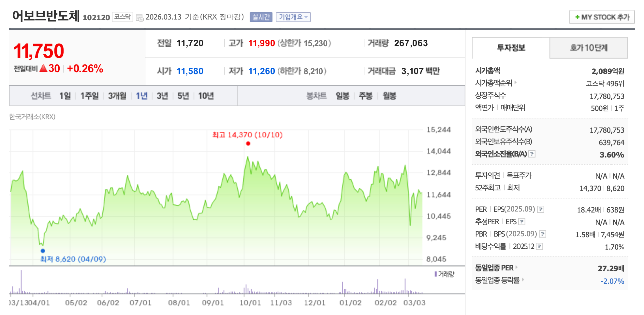Select the 3개월 line chart period

[x=117, y=96]
